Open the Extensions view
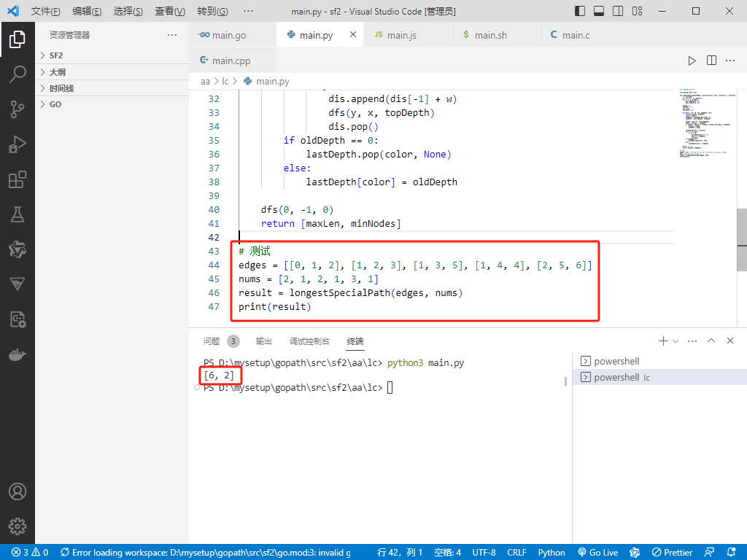Screen dimensions: 747x560 18,179
